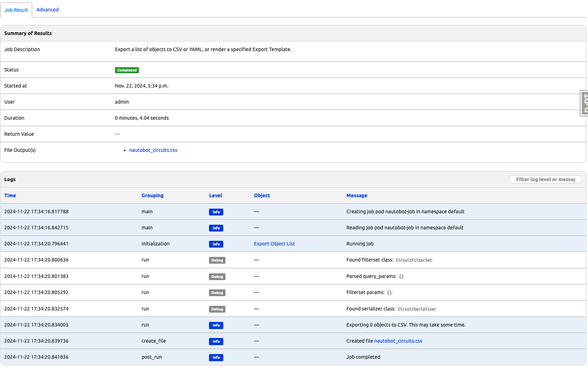Open nautobot_circuits.csv link in Created file message
Image resolution: width=588 pixels, height=373 pixels.
[x=398, y=341]
